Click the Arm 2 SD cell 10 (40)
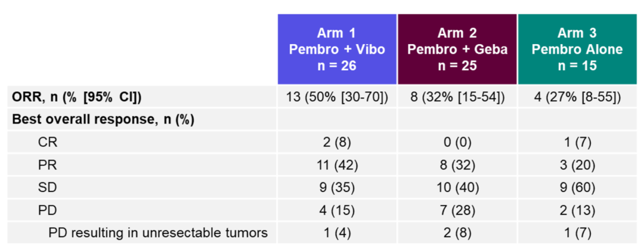 coord(457,187)
